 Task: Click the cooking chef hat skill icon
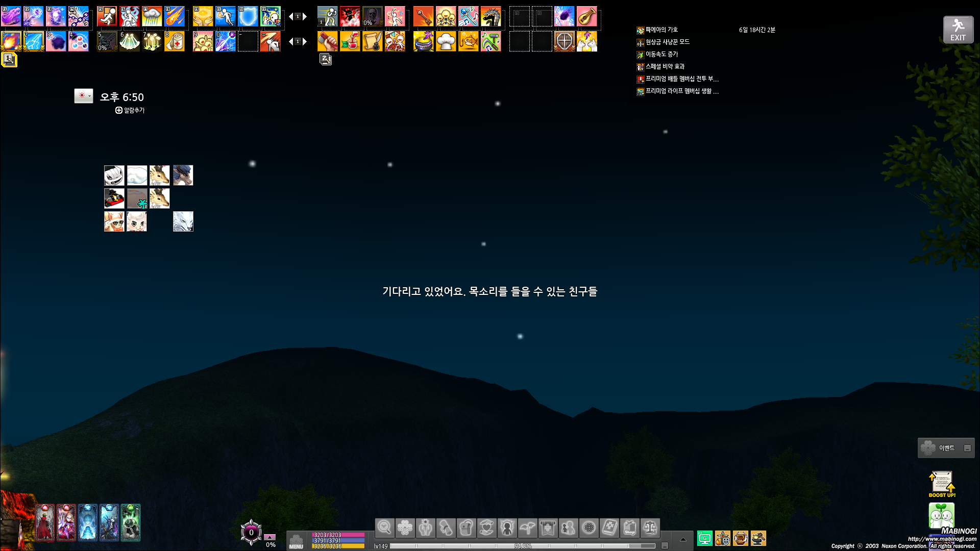point(446,41)
